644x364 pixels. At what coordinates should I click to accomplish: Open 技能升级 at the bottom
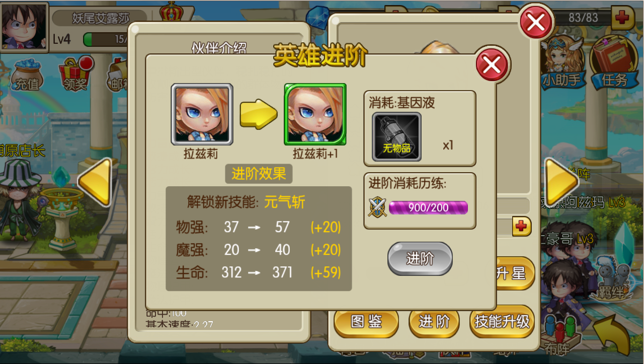click(502, 321)
